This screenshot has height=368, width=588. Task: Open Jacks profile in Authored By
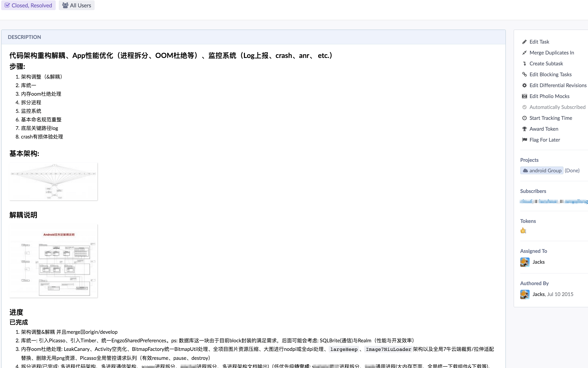click(539, 294)
